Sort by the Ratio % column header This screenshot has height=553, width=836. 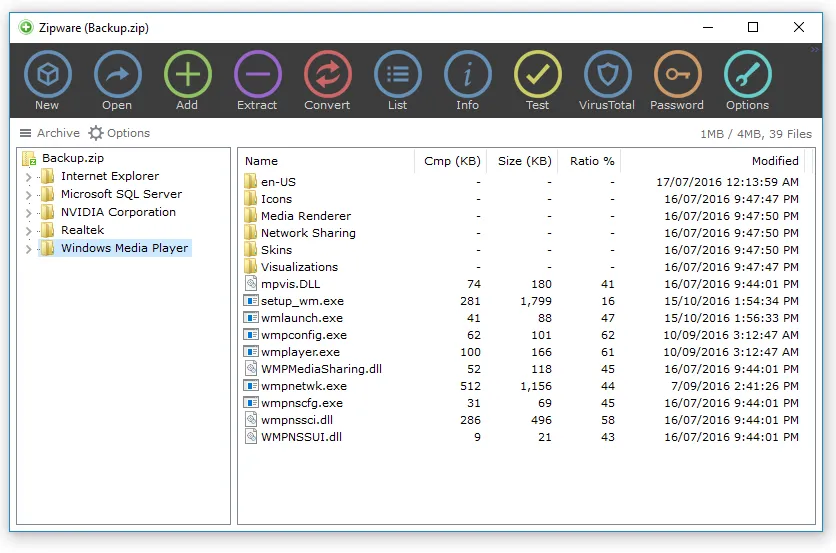tap(592, 161)
